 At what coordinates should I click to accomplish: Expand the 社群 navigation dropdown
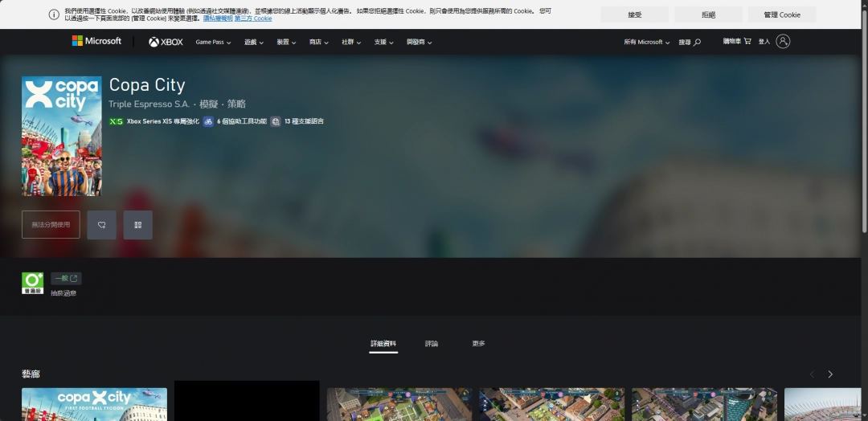coord(350,42)
